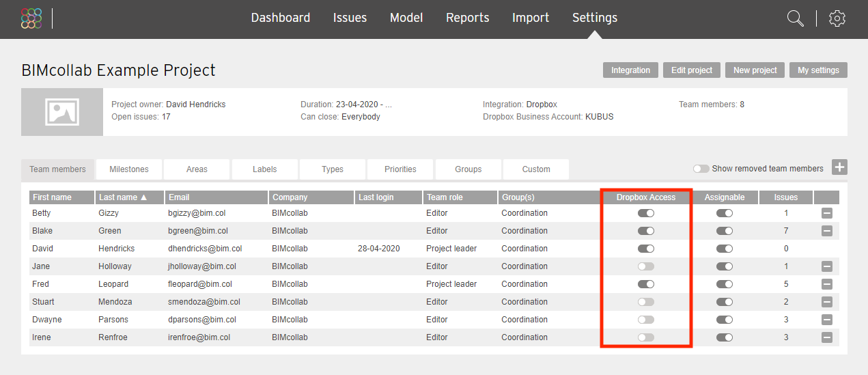Disable Dropbox Access for Betty Gizzy
The height and width of the screenshot is (375, 868).
coord(646,213)
